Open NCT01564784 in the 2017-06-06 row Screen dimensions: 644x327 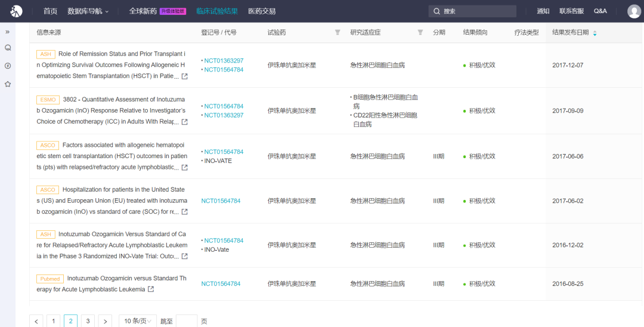point(224,152)
